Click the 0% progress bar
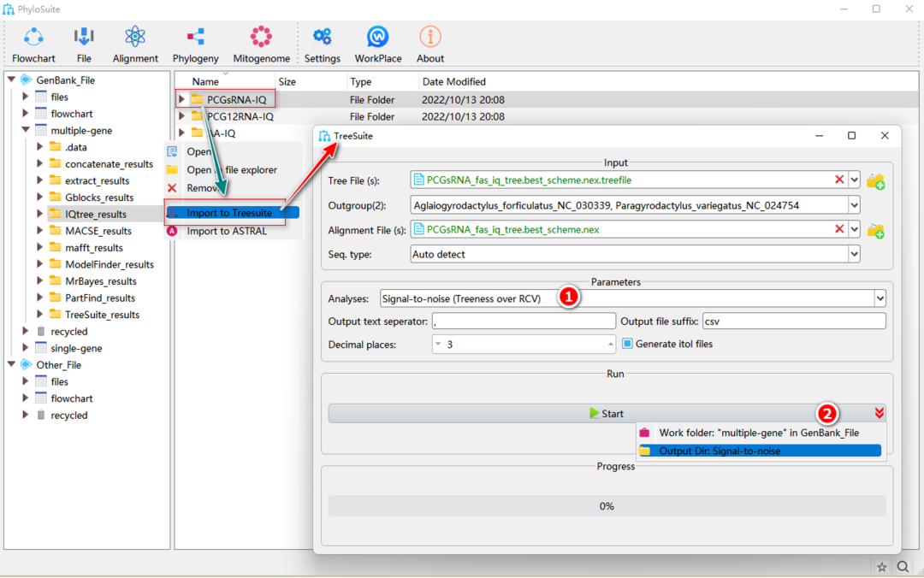Image resolution: width=924 pixels, height=578 pixels. pyautogui.click(x=607, y=506)
